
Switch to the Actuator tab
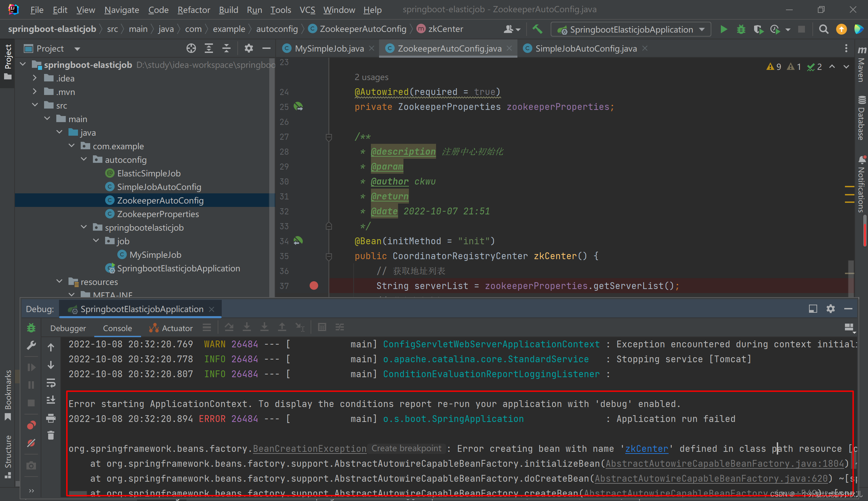click(171, 328)
